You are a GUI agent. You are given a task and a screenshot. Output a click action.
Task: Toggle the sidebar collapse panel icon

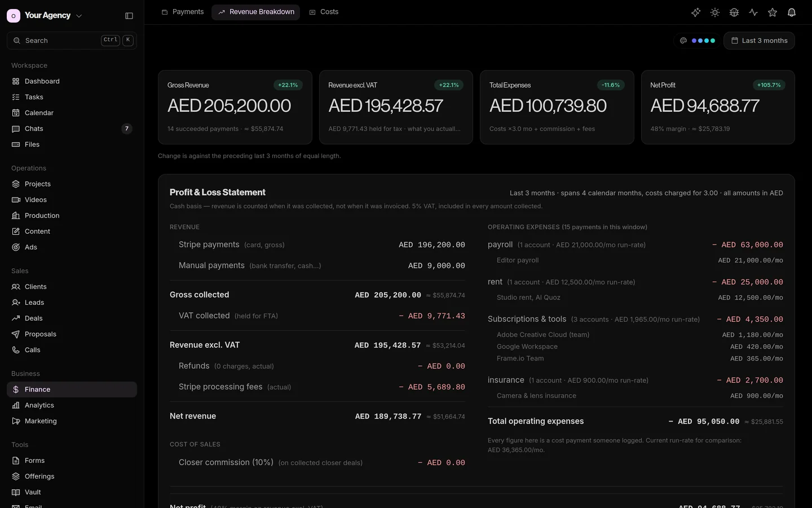pos(129,16)
